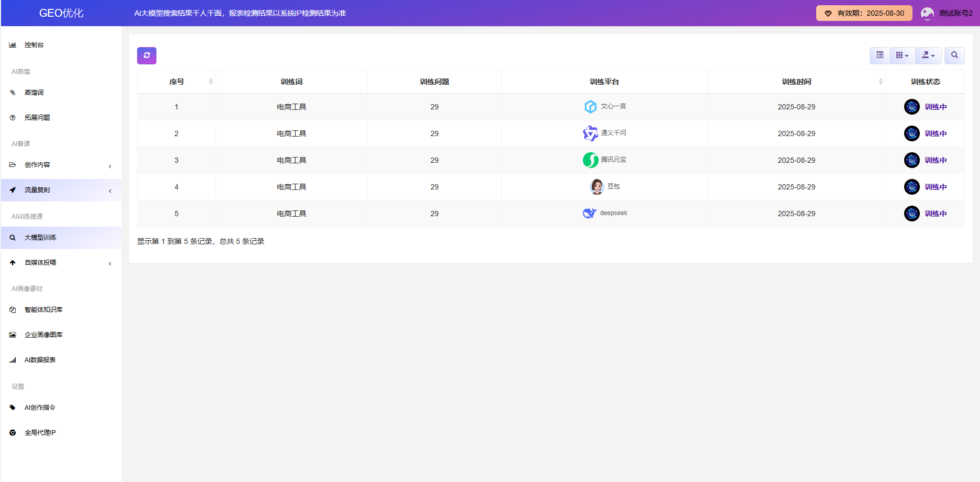Screen dimensions: 980x482
Task: Click the 腾讯元宝 green logo
Action: pyautogui.click(x=590, y=160)
